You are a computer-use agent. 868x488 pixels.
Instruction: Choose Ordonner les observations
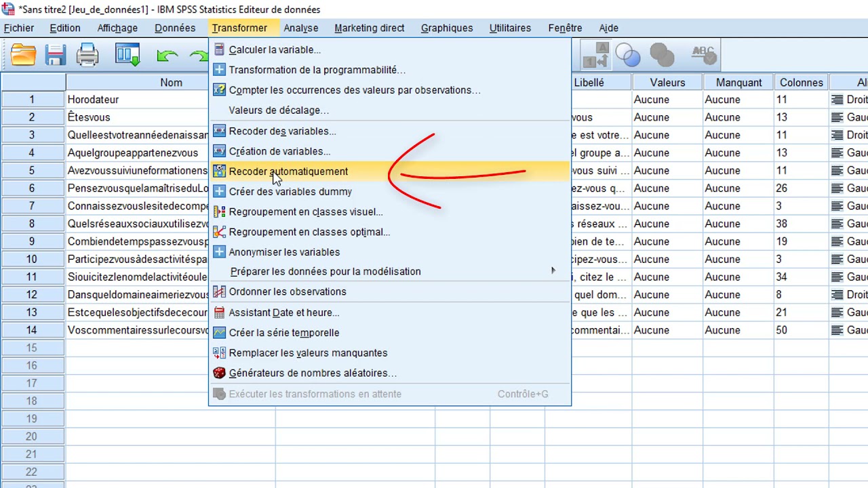click(389, 291)
